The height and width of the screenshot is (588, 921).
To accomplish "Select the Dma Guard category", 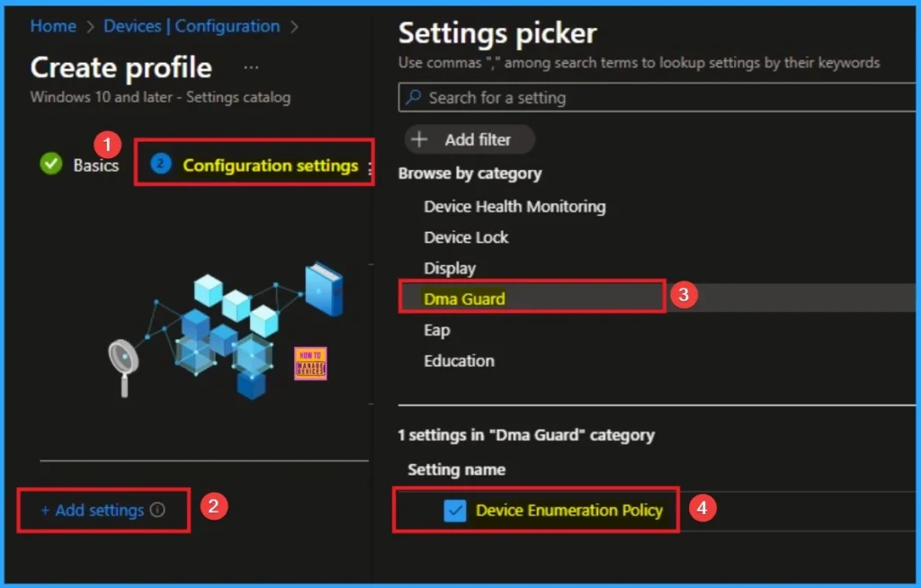I will click(464, 298).
